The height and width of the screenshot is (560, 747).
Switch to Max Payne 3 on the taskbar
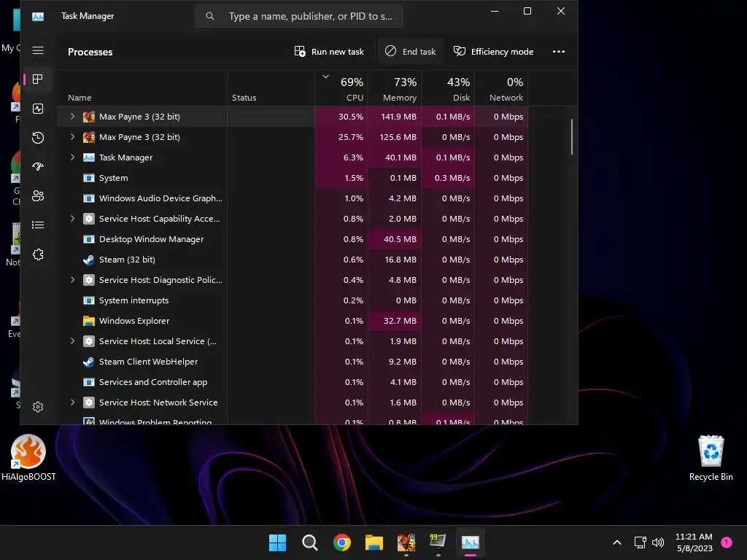(x=406, y=542)
